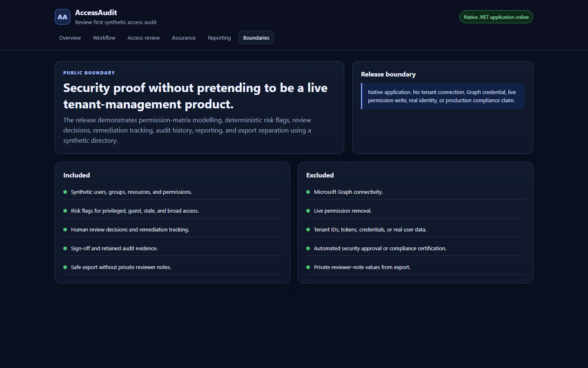Click the PUBLIC BOUNDARY label

coord(89,73)
